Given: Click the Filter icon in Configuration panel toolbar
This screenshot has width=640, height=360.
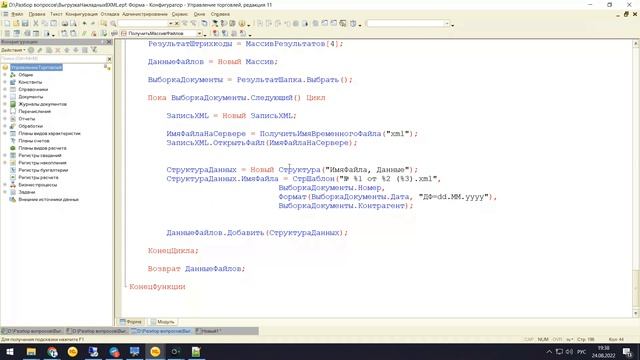Looking at the screenshot, I should pyautogui.click(x=93, y=50).
